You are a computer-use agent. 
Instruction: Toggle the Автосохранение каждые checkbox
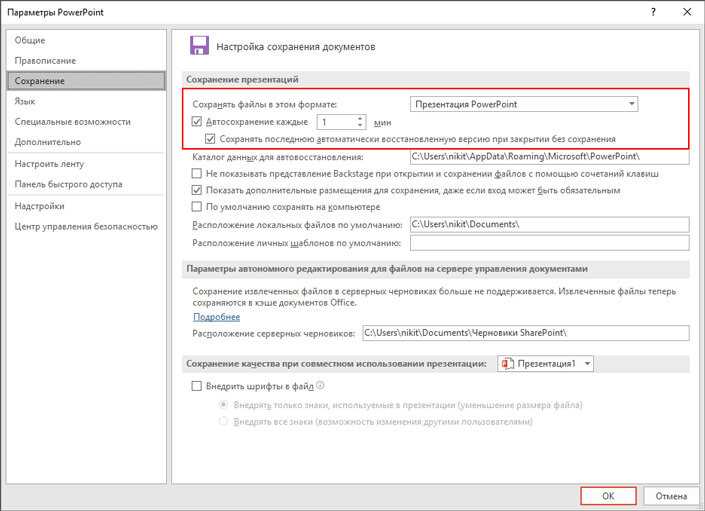tap(196, 121)
